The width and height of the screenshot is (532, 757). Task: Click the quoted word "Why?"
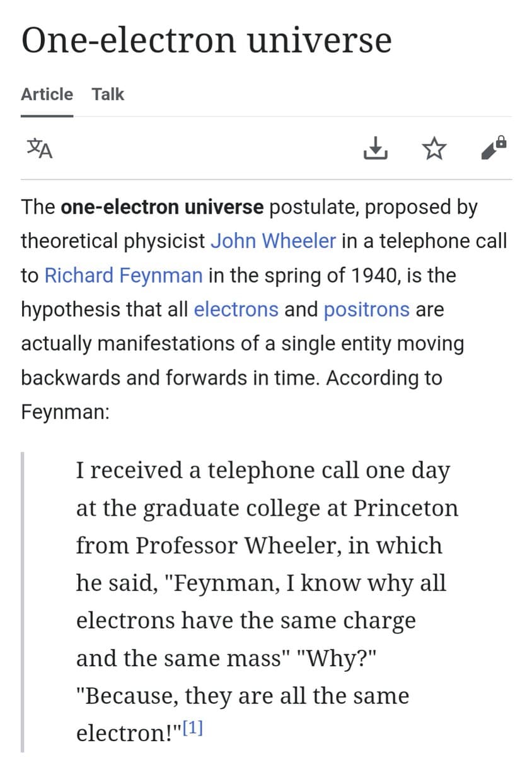(x=341, y=658)
